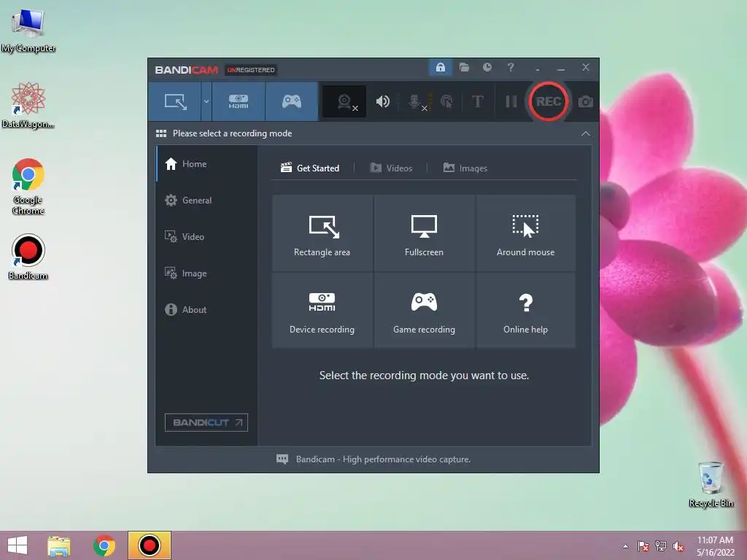Click the pause recording button
The height and width of the screenshot is (560, 747).
pos(511,101)
